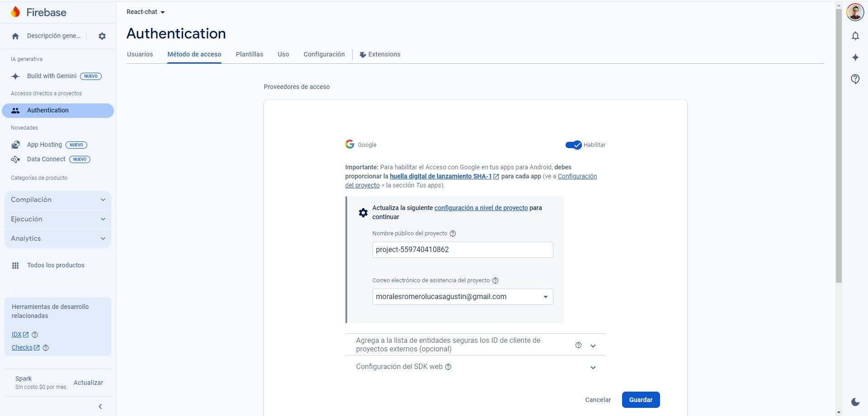868x416 pixels.
Task: Expand the Analytics category
Action: [58, 238]
